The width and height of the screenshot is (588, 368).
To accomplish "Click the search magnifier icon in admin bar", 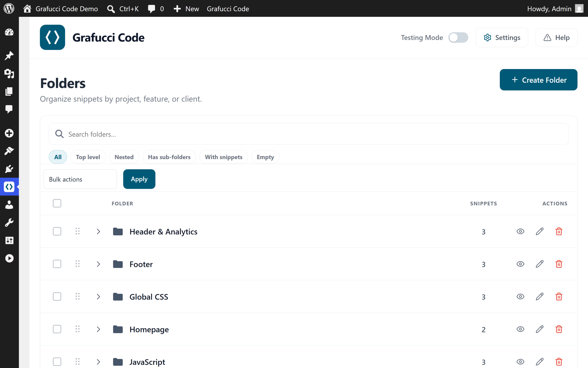I will click(x=111, y=9).
